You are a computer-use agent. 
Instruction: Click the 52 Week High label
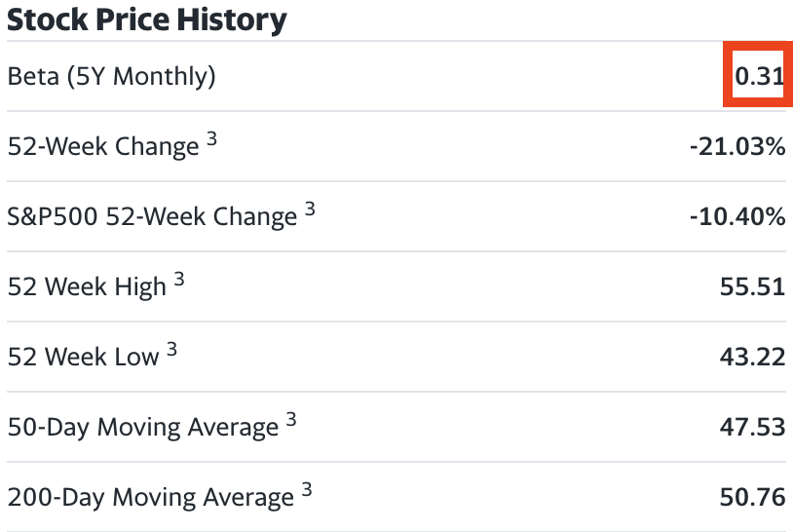click(87, 286)
